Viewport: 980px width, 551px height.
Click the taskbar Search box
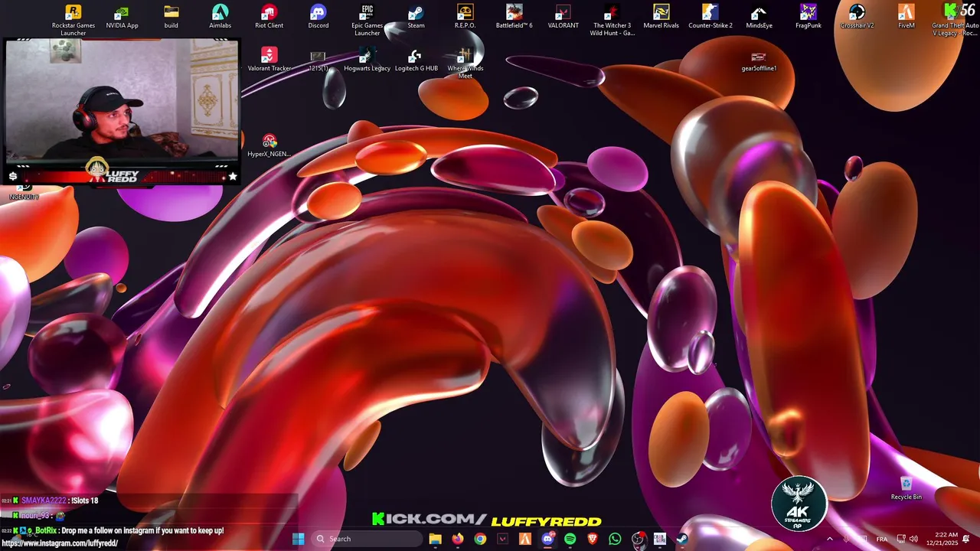[368, 539]
